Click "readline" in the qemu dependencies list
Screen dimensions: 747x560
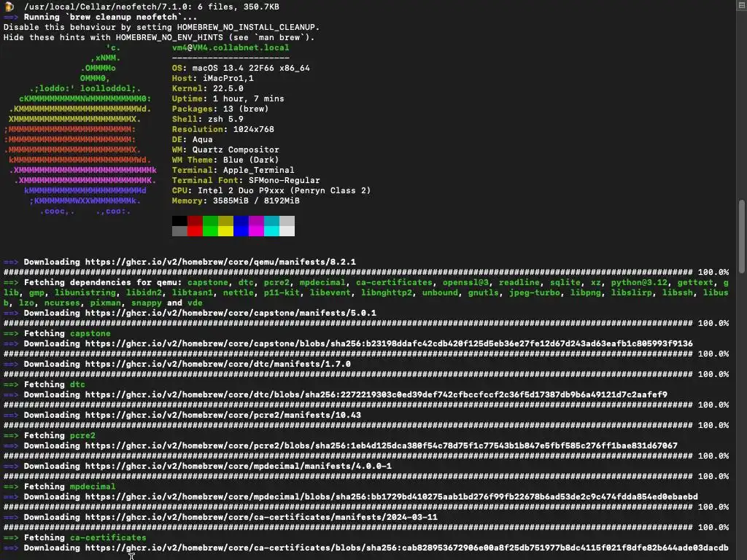(x=519, y=282)
